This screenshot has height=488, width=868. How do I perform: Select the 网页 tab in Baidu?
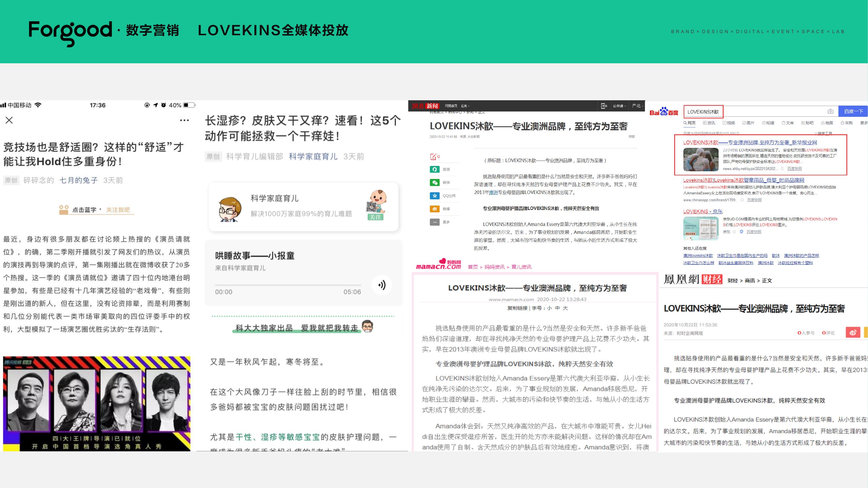[689, 123]
